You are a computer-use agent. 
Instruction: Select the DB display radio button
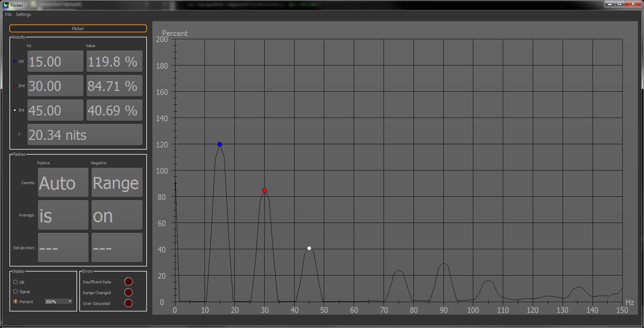[15, 282]
